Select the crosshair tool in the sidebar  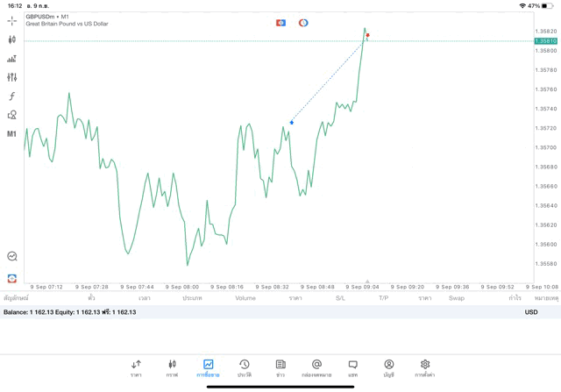tap(12, 20)
